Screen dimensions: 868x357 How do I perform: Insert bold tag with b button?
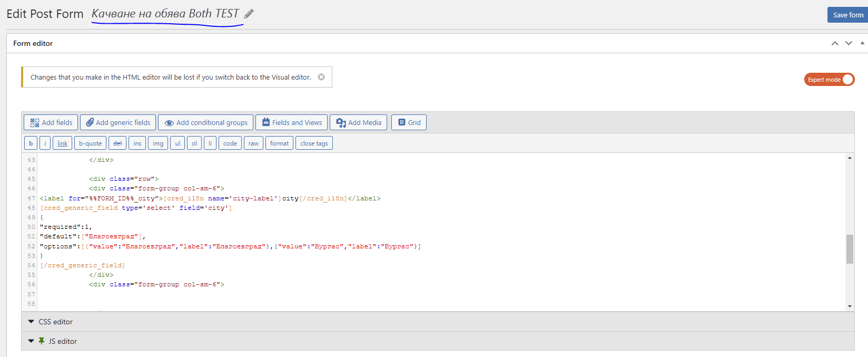[x=31, y=143]
